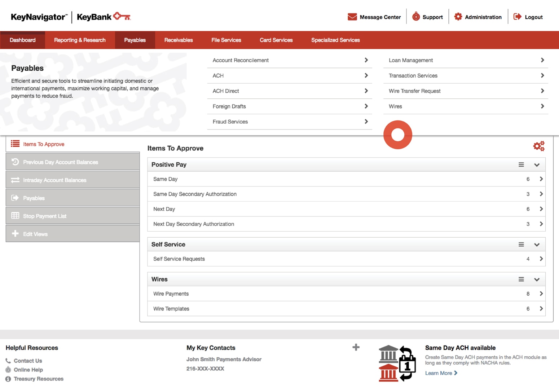Click the Edit Views plus icon
The height and width of the screenshot is (392, 559).
[15, 234]
